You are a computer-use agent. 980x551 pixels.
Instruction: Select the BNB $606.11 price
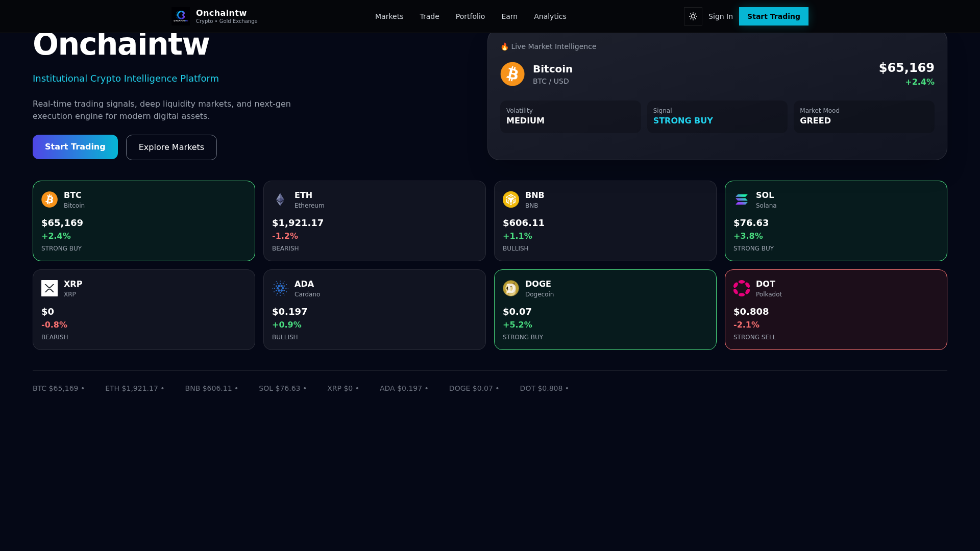click(523, 223)
